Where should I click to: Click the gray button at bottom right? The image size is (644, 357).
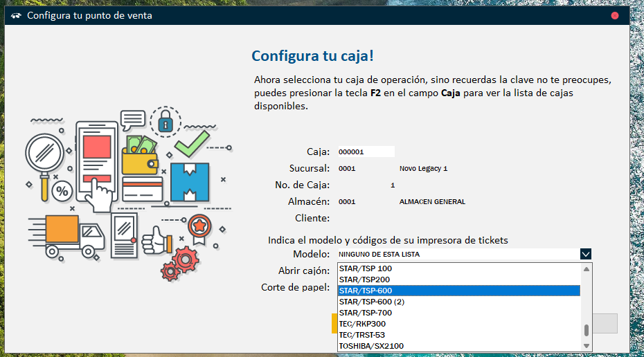click(605, 323)
